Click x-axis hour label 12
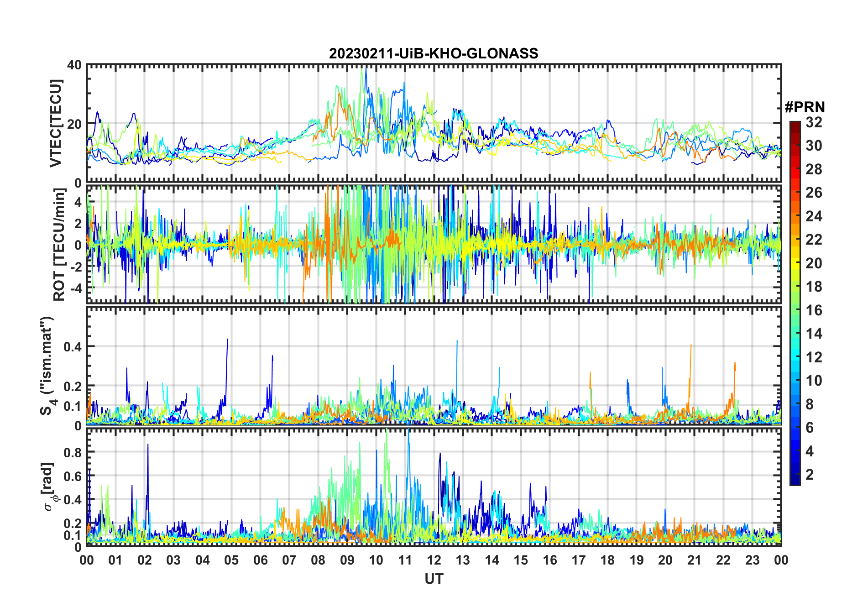 [434, 560]
